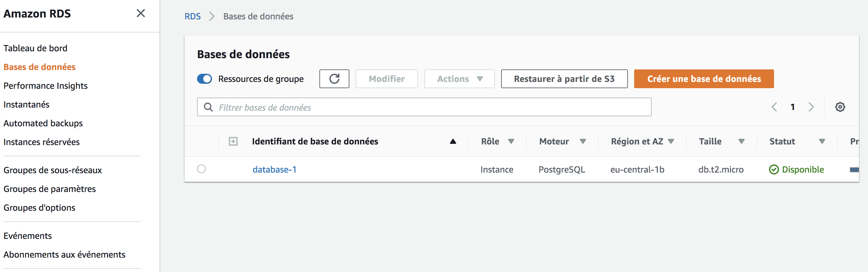The height and width of the screenshot is (272, 868).
Task: Click the Instance role cell
Action: 497,169
